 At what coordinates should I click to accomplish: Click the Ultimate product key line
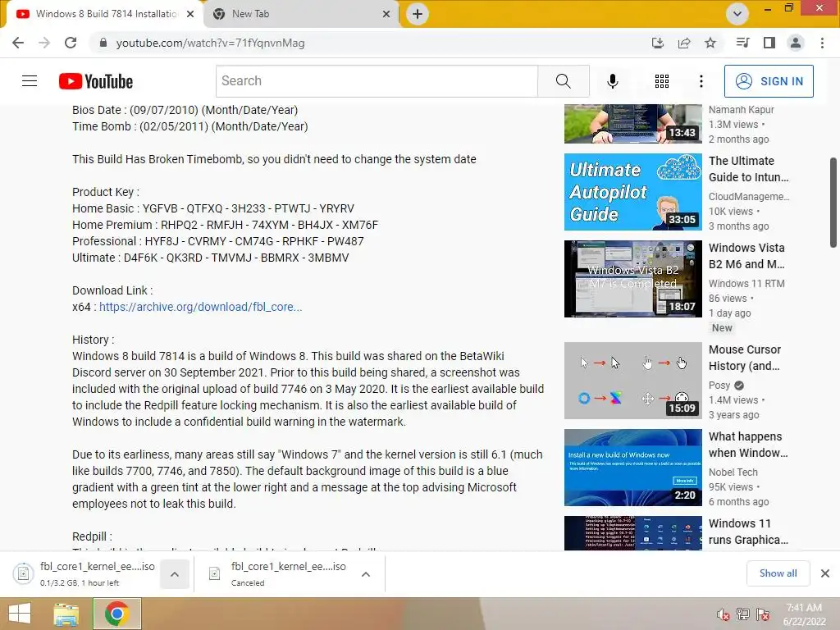click(x=211, y=258)
